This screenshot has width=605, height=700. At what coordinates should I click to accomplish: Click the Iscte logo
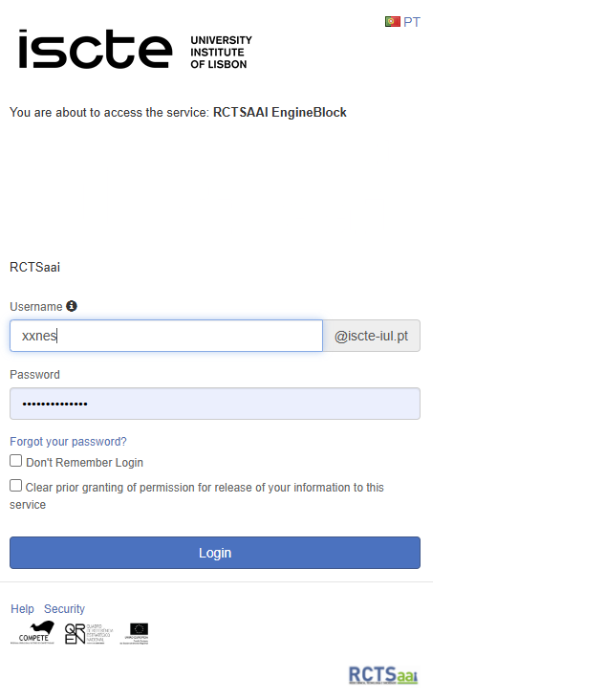[95, 49]
